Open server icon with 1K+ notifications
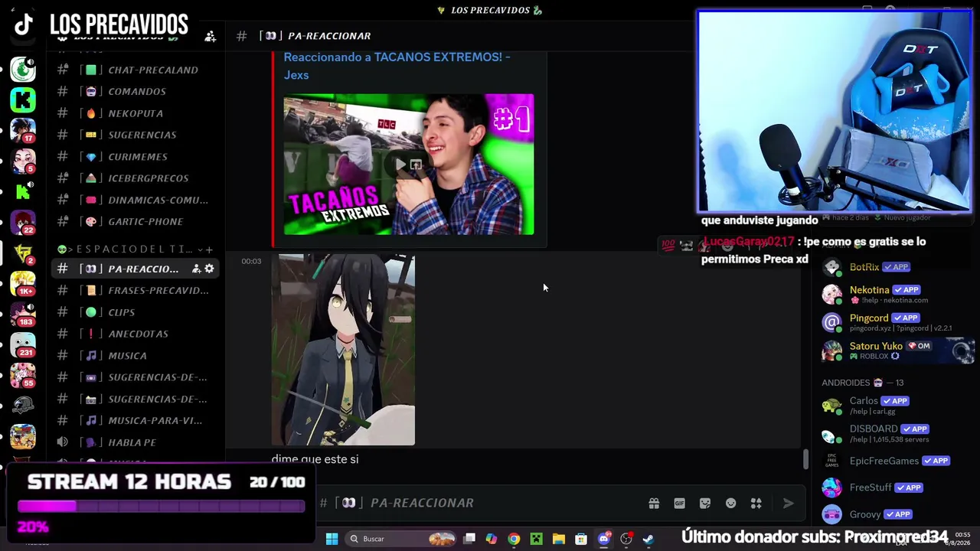 pyautogui.click(x=23, y=283)
